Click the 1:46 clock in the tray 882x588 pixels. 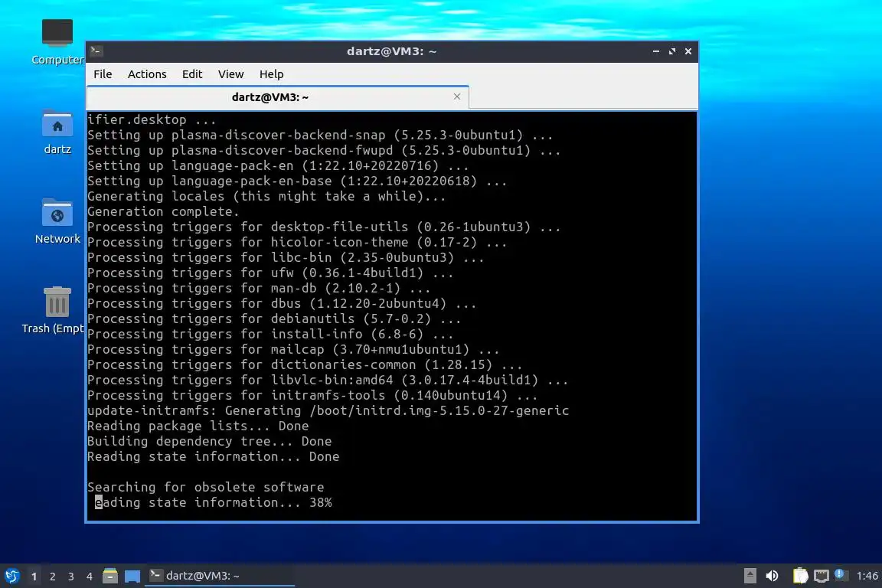(x=867, y=576)
